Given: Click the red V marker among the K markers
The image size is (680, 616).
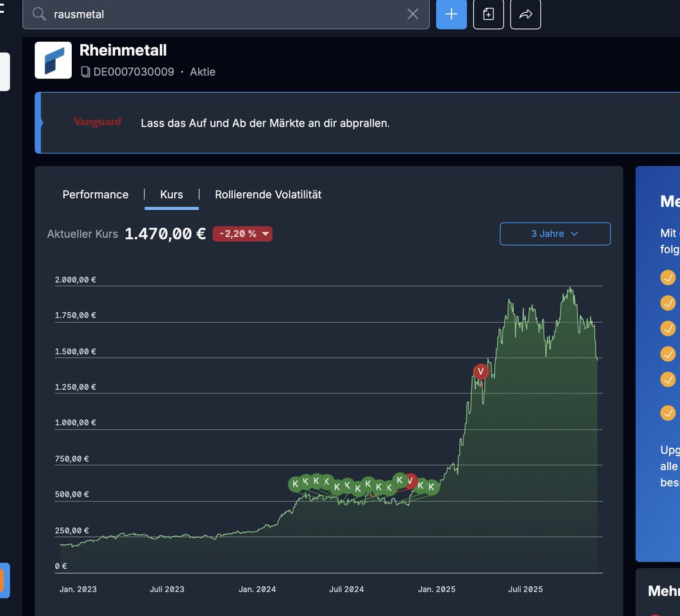Looking at the screenshot, I should point(410,481).
